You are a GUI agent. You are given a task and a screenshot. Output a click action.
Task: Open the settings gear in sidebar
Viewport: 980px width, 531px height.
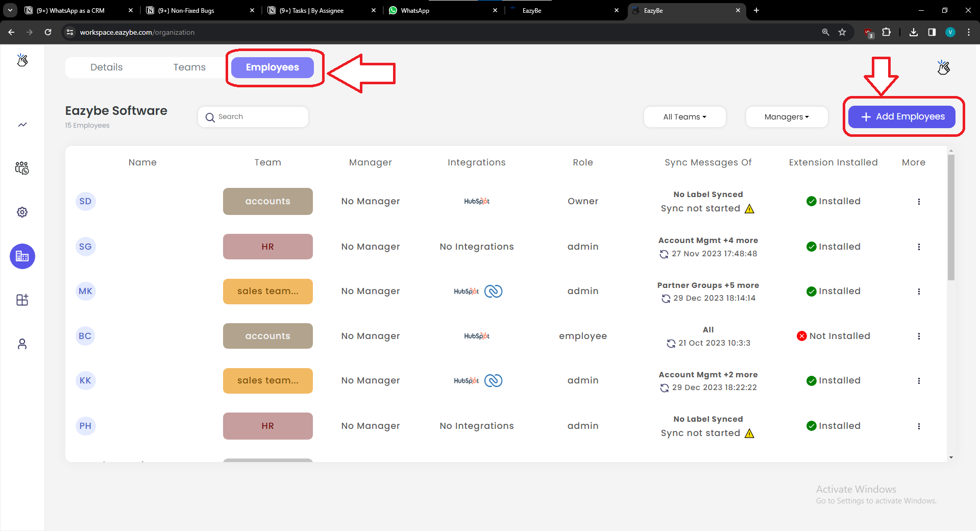(22, 212)
